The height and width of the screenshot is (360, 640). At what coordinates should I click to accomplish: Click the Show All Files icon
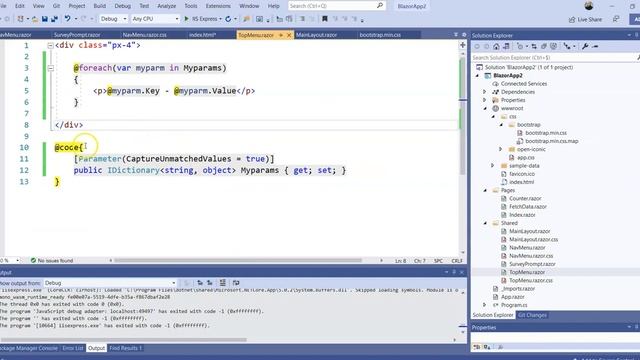click(x=553, y=47)
